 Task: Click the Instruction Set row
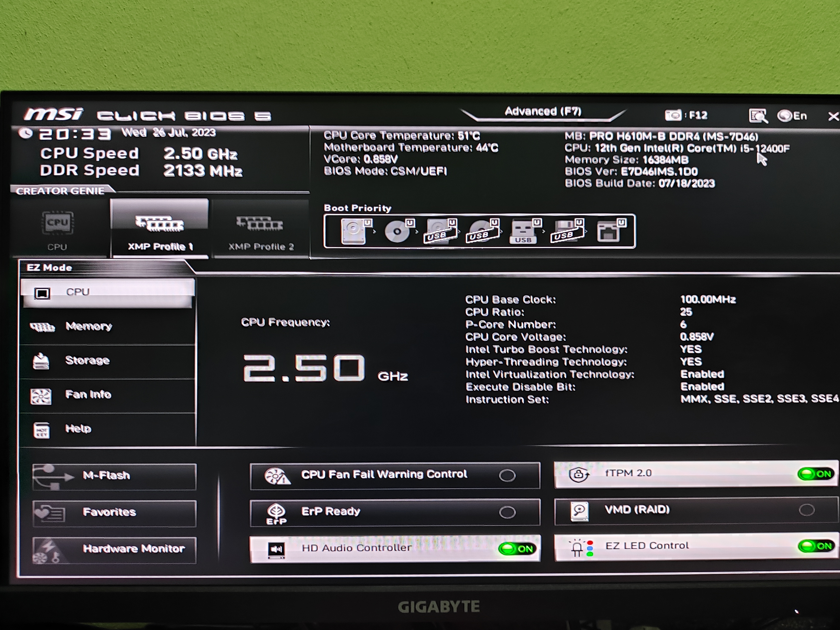[x=652, y=399]
